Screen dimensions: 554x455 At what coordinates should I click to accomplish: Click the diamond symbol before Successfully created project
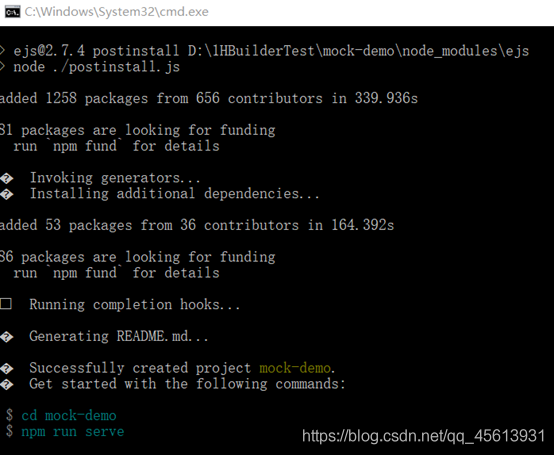(7, 369)
